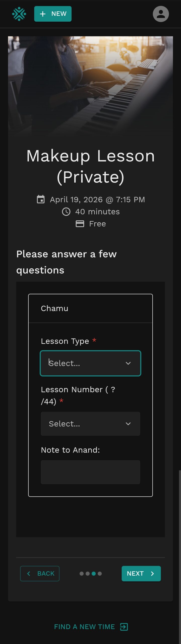Select the fourth progress step dot
Screen dimensions: 181x644
100,574
